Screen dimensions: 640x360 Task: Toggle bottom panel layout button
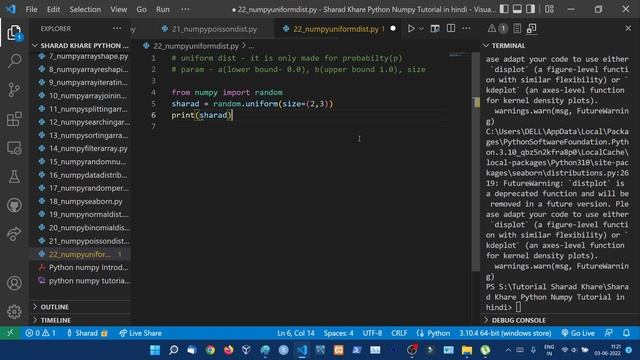(517, 9)
